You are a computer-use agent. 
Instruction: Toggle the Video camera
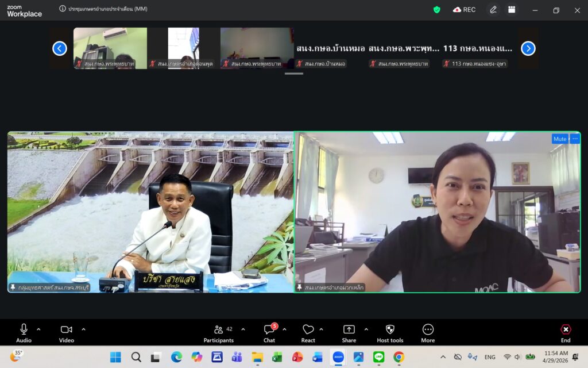point(67,333)
